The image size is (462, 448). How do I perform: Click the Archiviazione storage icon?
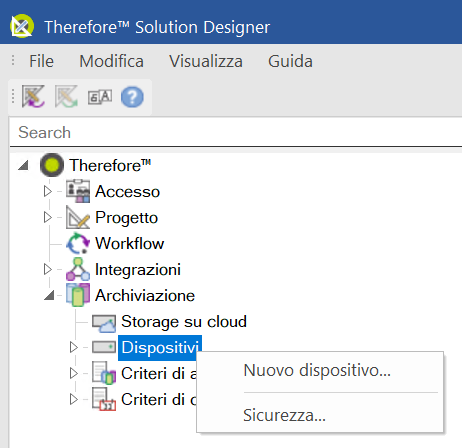click(78, 295)
